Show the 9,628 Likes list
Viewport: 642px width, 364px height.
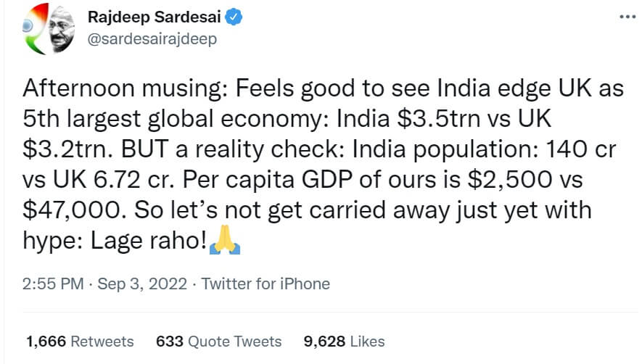click(x=345, y=341)
